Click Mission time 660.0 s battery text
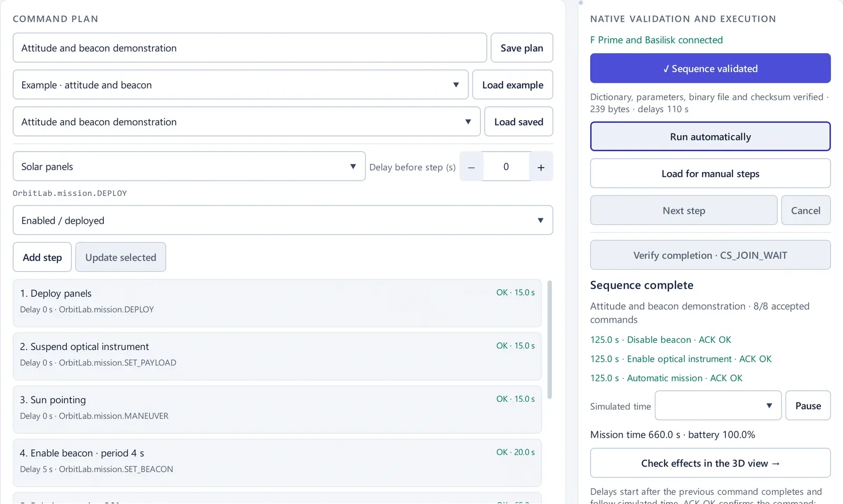The height and width of the screenshot is (504, 843). pos(672,434)
